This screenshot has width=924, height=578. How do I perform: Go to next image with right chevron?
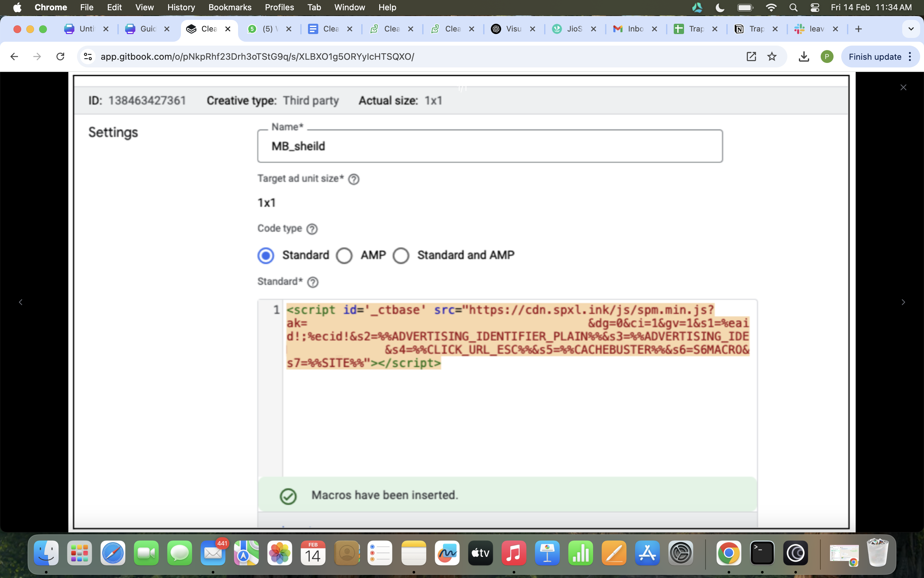pyautogui.click(x=903, y=302)
